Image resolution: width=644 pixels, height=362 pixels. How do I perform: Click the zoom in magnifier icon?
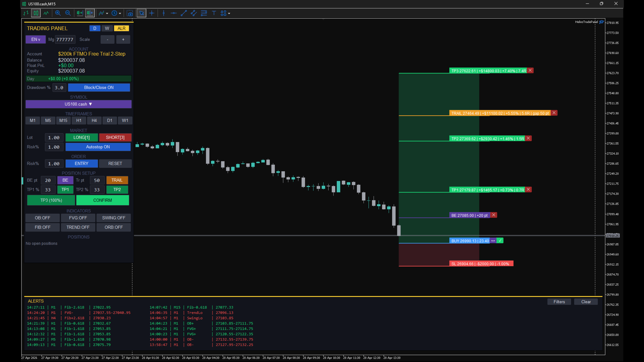58,13
